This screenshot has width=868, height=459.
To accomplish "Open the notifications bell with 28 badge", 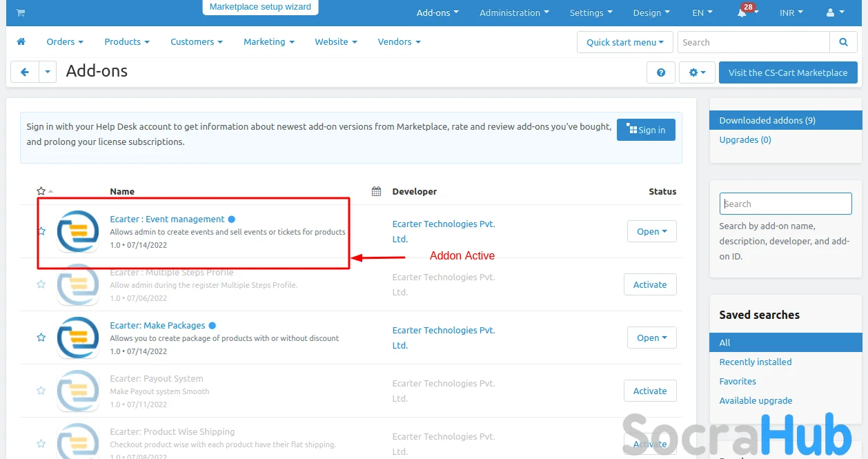I will tap(742, 13).
